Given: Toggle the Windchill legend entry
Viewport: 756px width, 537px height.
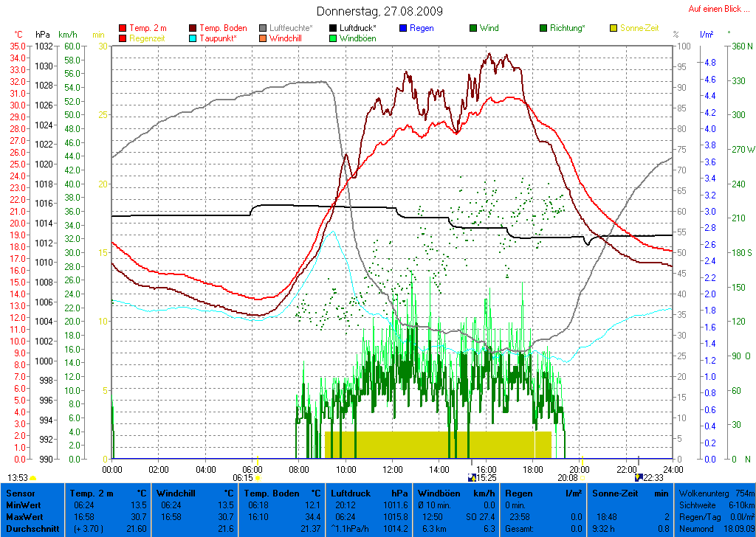Looking at the screenshot, I should click(285, 38).
